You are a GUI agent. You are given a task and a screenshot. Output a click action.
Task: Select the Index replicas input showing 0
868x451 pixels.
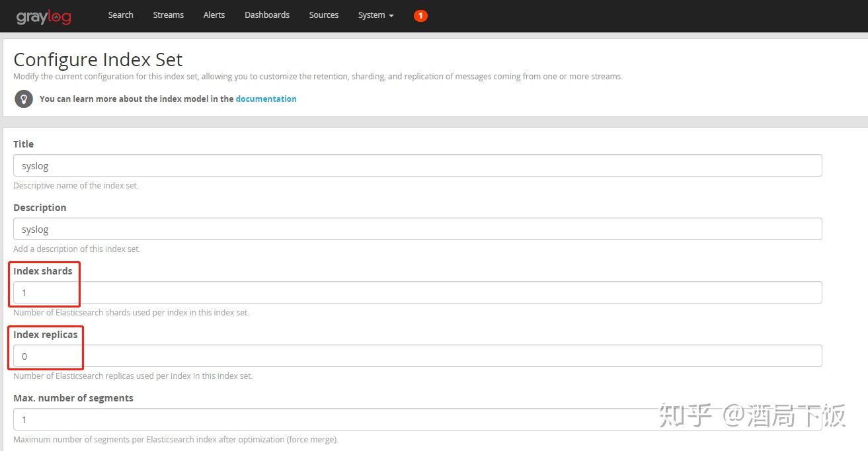tap(417, 356)
